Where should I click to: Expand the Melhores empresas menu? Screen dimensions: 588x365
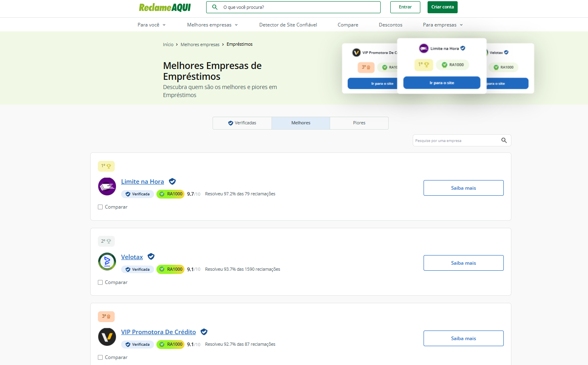click(213, 25)
